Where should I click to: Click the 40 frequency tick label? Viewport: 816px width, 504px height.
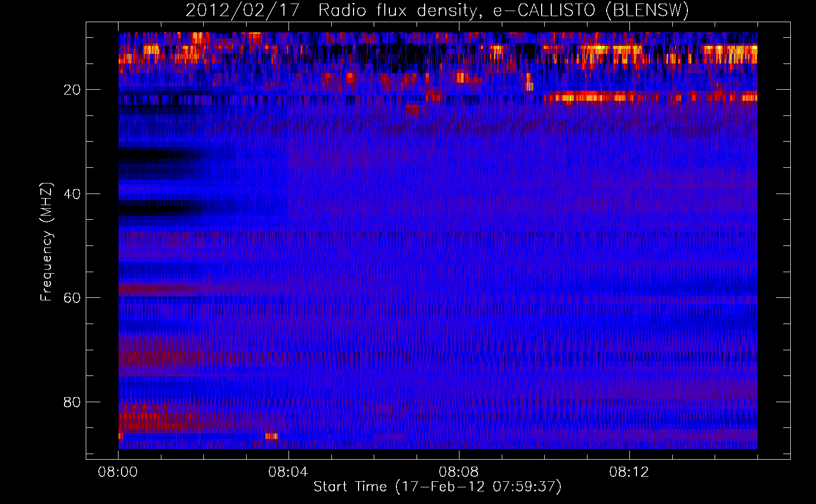[x=73, y=194]
